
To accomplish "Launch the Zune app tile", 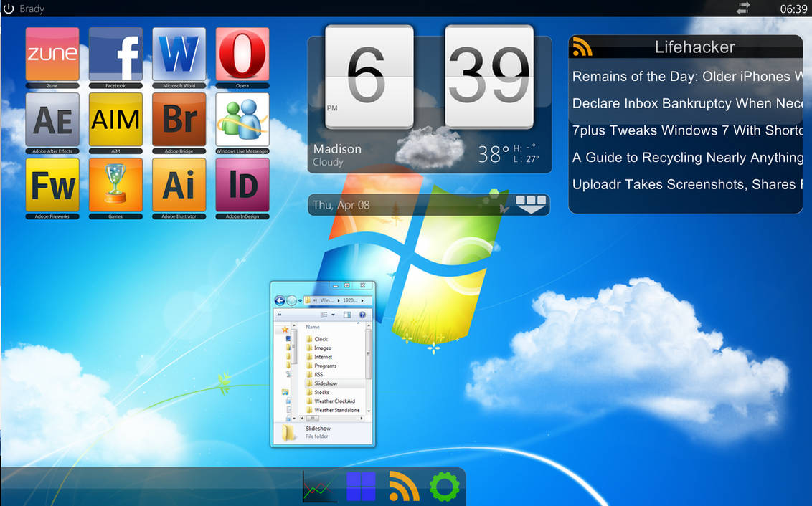I will [x=52, y=54].
